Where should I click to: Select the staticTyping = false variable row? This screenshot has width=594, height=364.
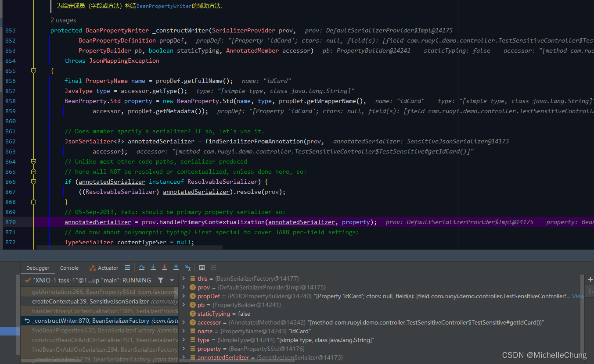click(382, 314)
